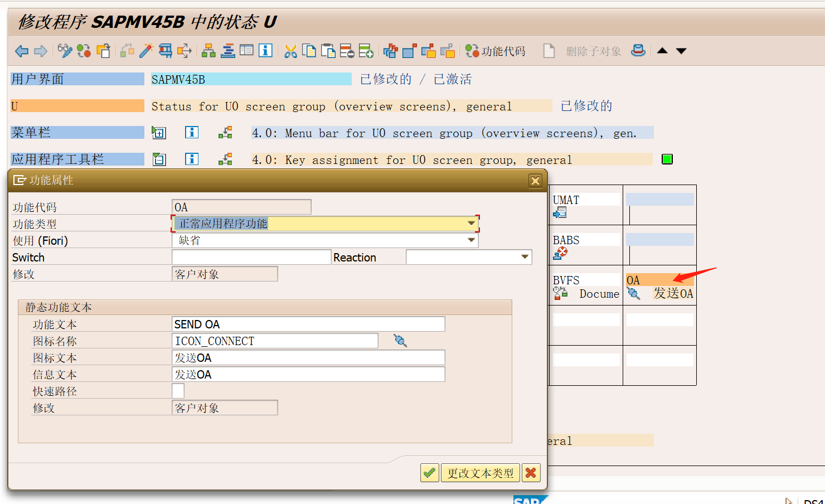Click the 图标文本 input field
This screenshot has width=825, height=504.
(x=308, y=357)
